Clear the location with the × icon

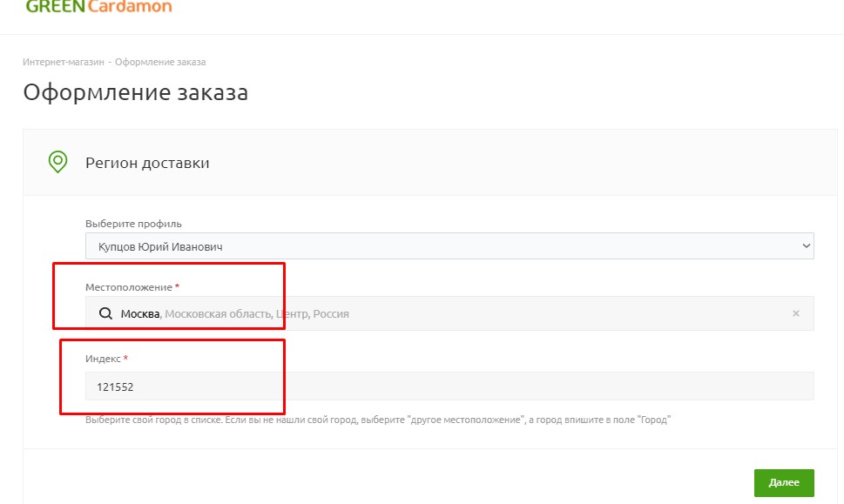[795, 313]
